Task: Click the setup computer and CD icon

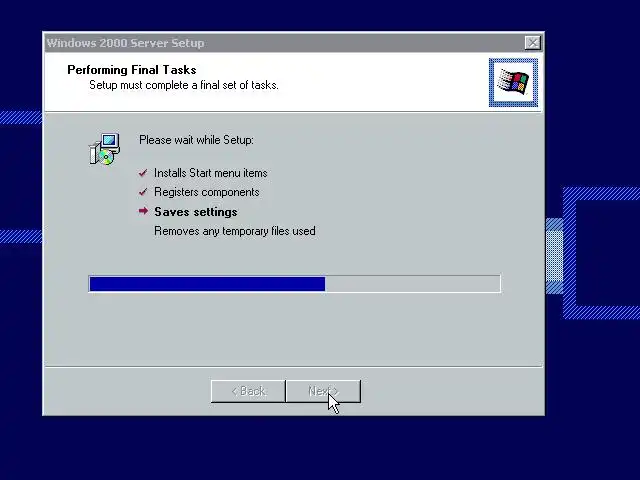Action: tap(104, 149)
